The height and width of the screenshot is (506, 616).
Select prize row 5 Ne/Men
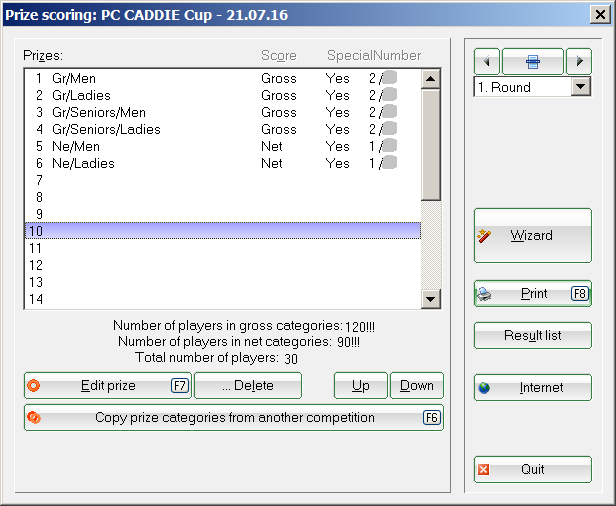pos(223,146)
